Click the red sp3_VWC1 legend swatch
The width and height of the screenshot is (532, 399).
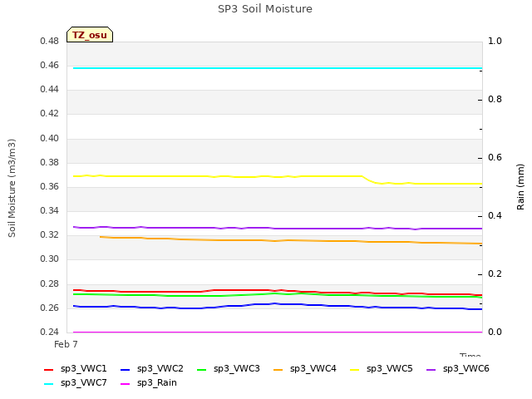pos(49,370)
